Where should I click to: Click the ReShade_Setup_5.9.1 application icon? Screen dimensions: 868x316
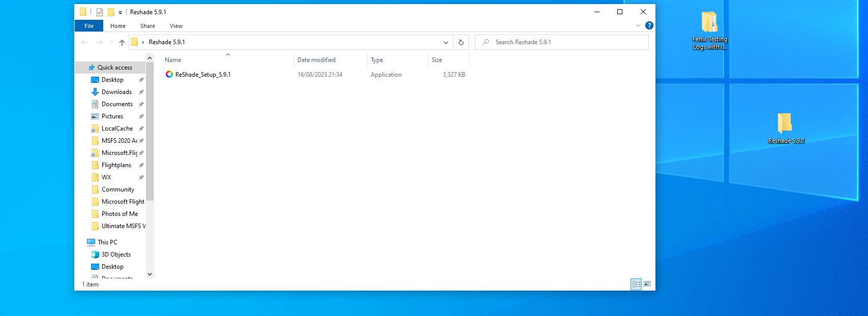click(x=169, y=75)
